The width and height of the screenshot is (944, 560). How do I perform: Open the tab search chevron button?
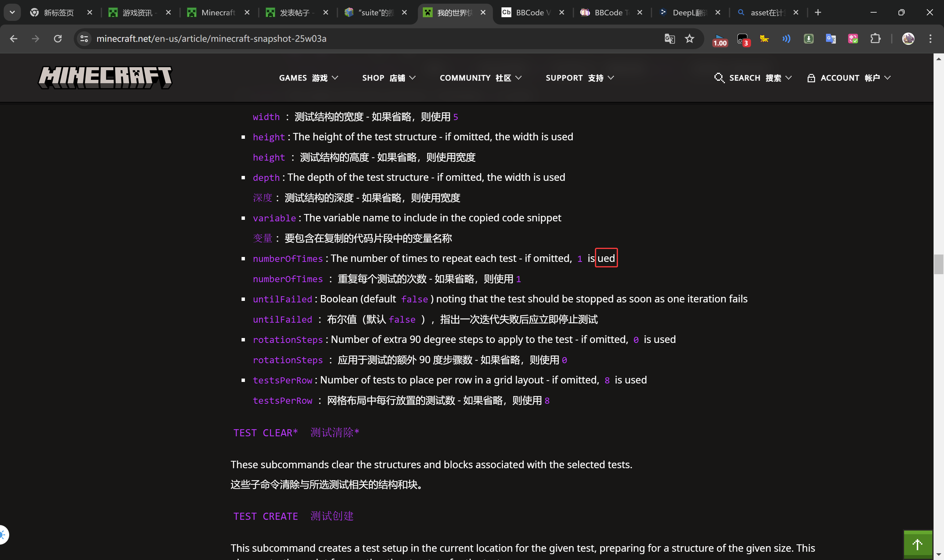pyautogui.click(x=12, y=13)
